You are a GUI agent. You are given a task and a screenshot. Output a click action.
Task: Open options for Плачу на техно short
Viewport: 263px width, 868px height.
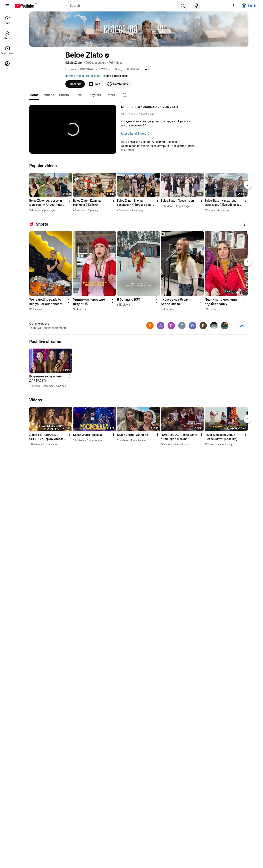click(x=244, y=301)
